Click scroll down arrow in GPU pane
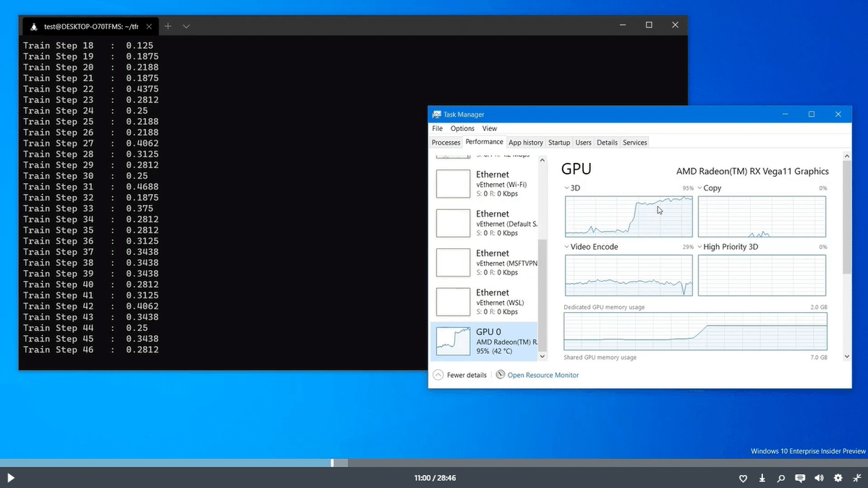 coord(847,356)
